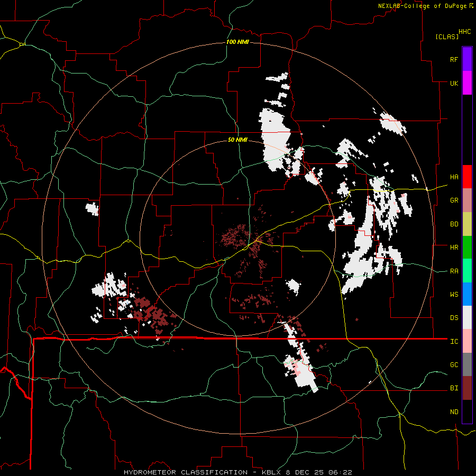Click the dark red BI swatch
The width and height of the screenshot is (476, 476).
[x=467, y=388]
